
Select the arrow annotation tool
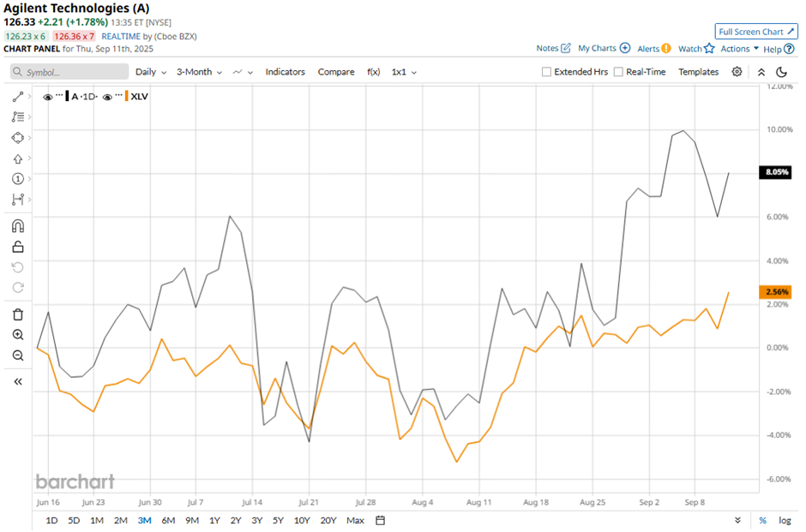pyautogui.click(x=18, y=158)
